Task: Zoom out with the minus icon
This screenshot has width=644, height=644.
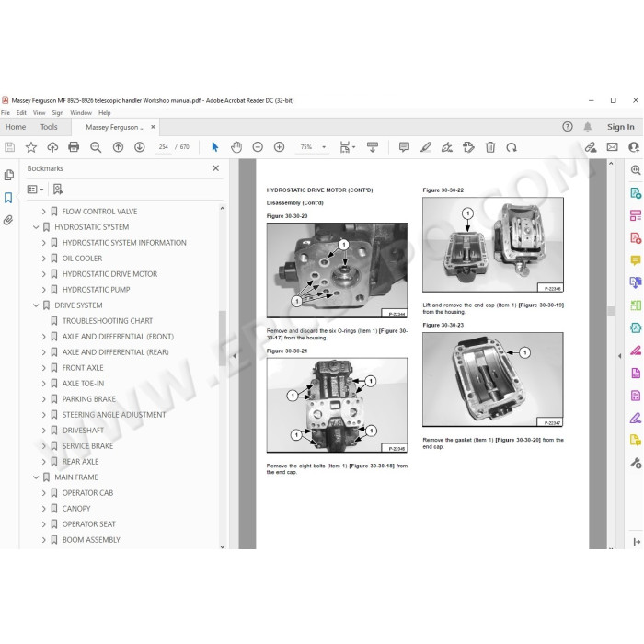Action: (258, 147)
